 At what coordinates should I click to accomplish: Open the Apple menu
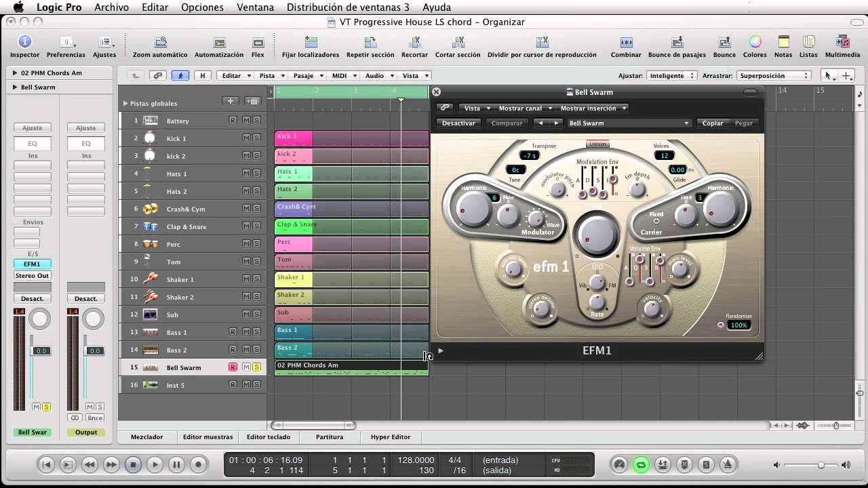click(x=19, y=7)
